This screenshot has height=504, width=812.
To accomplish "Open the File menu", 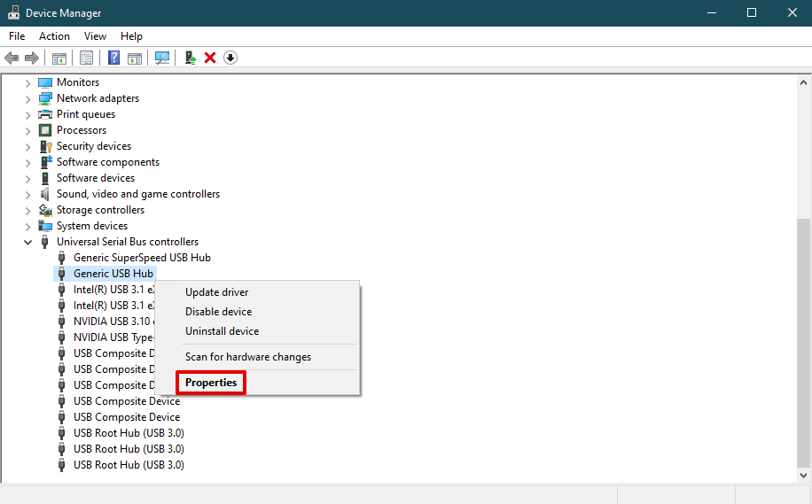I will [17, 36].
